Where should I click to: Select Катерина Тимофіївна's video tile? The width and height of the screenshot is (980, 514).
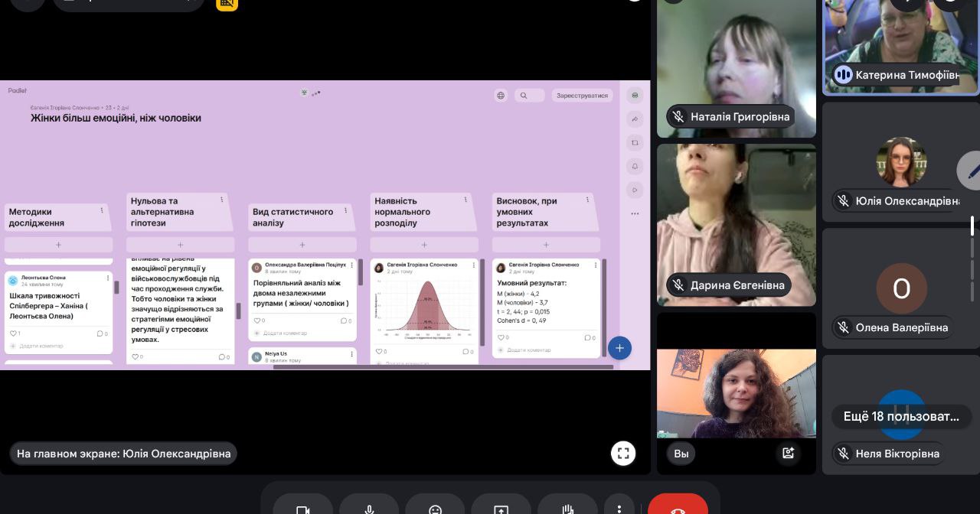coord(900,38)
